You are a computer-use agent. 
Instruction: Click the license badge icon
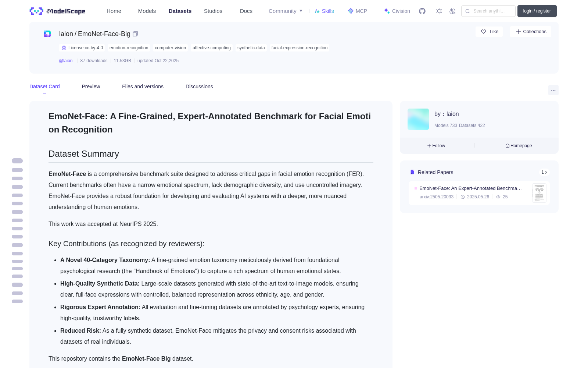coord(64,48)
